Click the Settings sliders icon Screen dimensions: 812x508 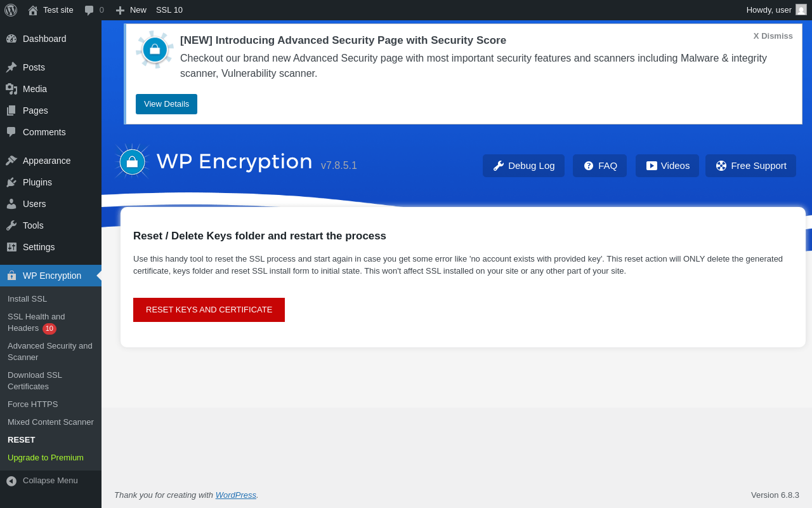pyautogui.click(x=11, y=247)
